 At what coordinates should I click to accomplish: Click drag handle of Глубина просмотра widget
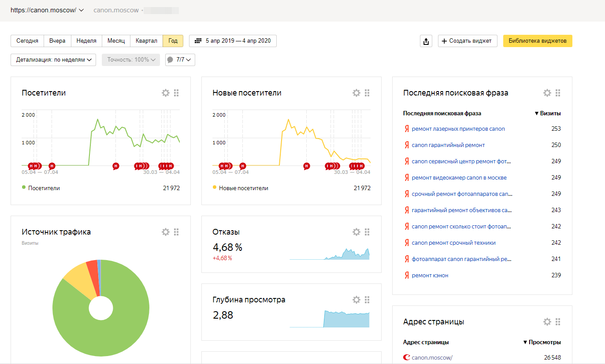(x=367, y=300)
